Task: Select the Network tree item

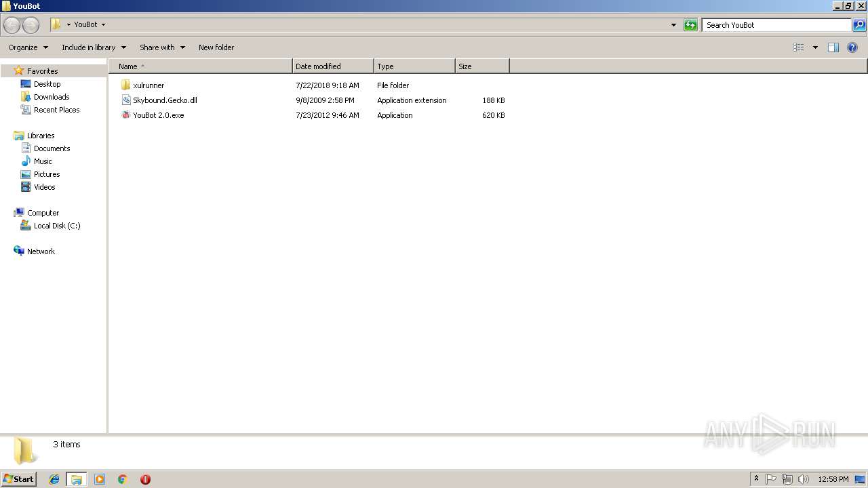Action: coord(41,251)
